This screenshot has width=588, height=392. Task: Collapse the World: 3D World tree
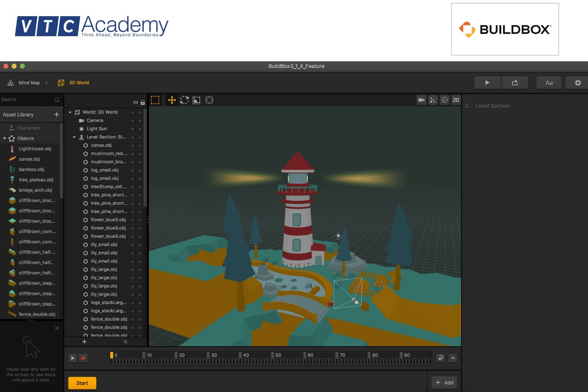pos(70,112)
